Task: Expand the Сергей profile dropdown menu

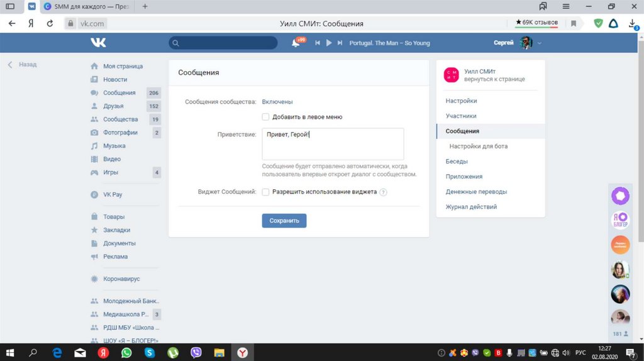Action: pyautogui.click(x=540, y=43)
